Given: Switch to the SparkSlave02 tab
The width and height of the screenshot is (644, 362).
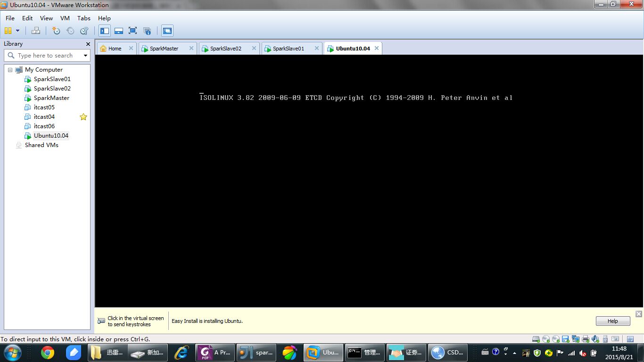Looking at the screenshot, I should pos(225,49).
